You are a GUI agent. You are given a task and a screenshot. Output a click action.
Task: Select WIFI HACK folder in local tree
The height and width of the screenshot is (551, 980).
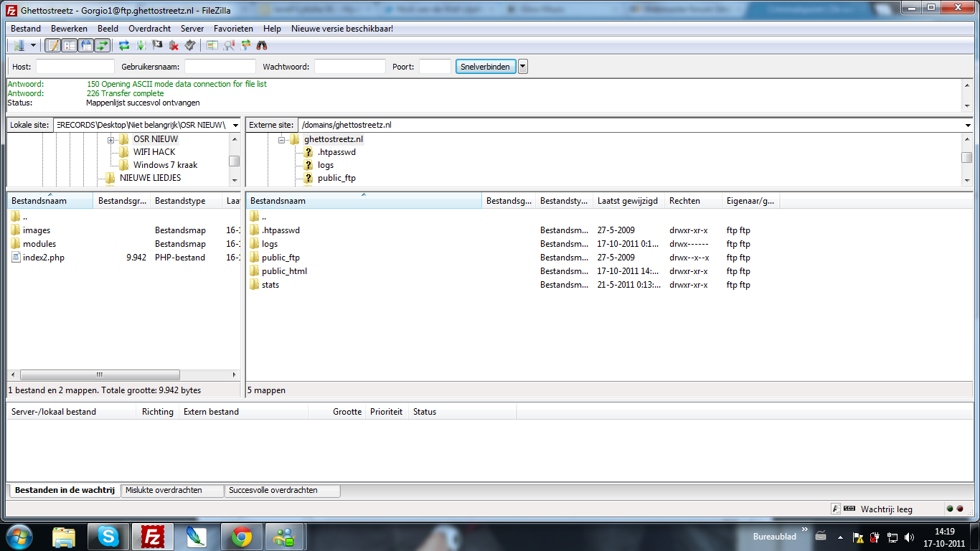(154, 152)
